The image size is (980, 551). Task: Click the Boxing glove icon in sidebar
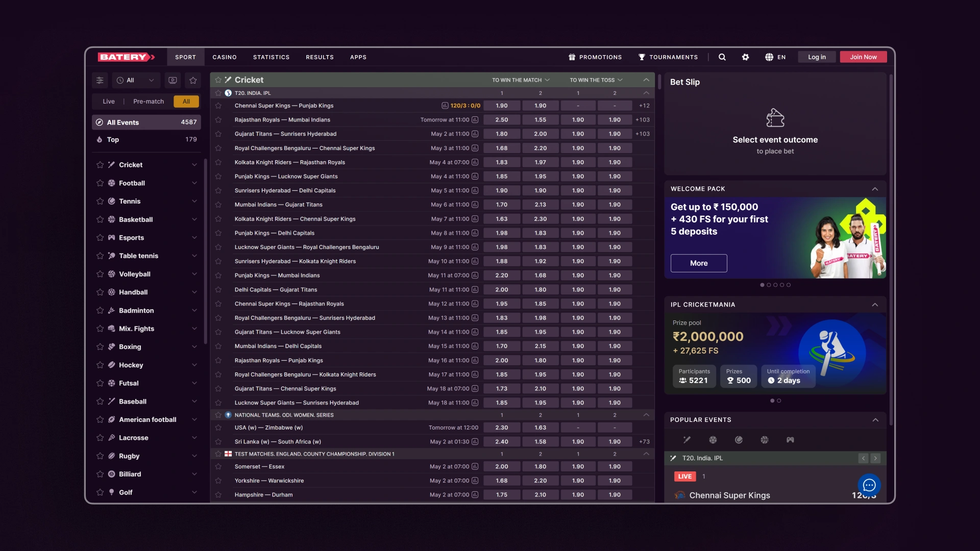click(x=111, y=347)
